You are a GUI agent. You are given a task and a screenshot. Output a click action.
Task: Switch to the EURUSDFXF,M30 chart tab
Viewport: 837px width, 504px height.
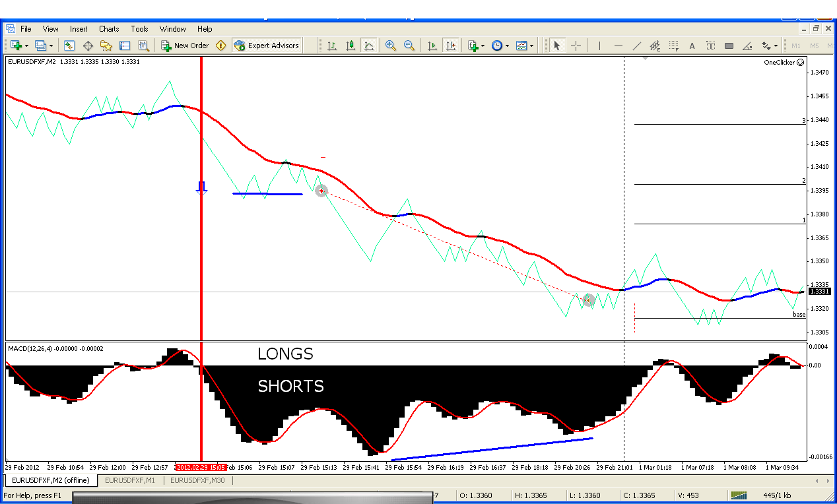(x=197, y=480)
